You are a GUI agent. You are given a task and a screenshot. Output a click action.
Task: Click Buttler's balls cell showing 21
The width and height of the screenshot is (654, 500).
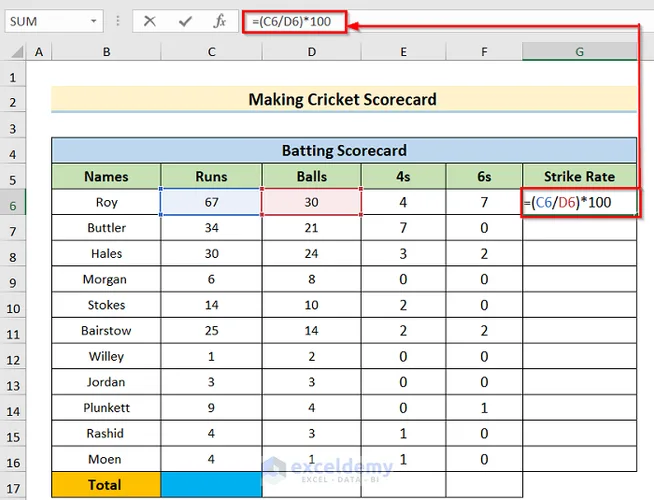[312, 228]
